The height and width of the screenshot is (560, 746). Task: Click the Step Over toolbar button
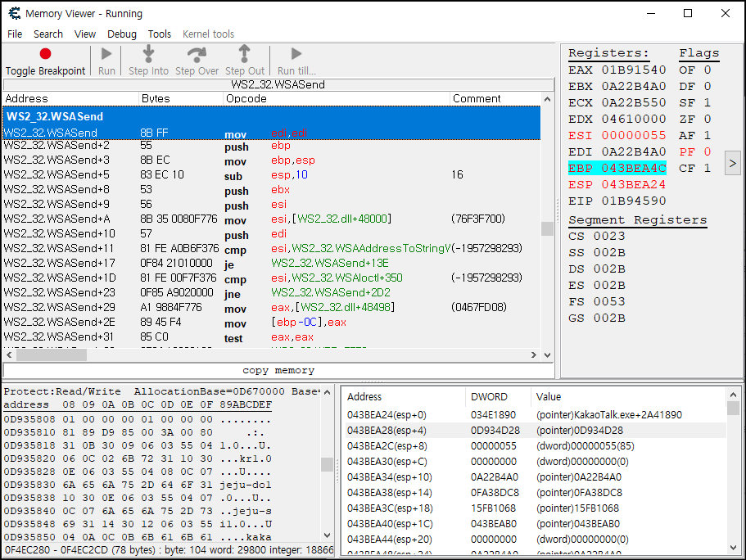tap(197, 61)
